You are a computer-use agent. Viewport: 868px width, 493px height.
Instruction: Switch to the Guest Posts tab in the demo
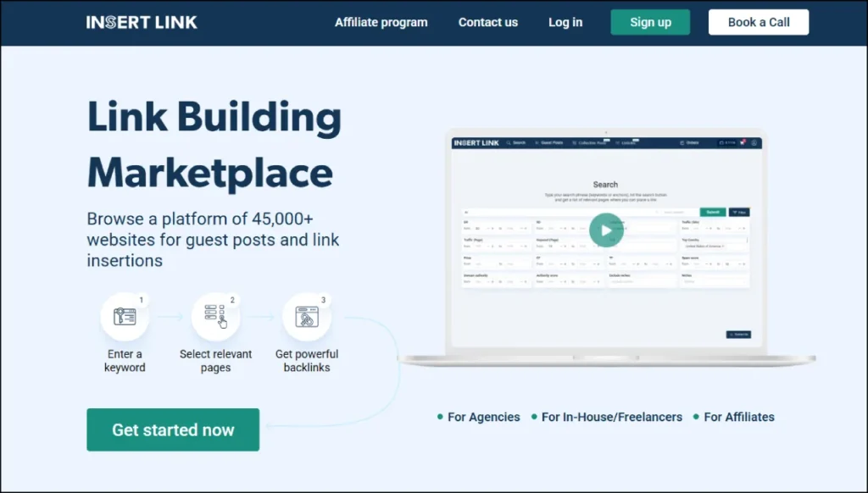548,142
